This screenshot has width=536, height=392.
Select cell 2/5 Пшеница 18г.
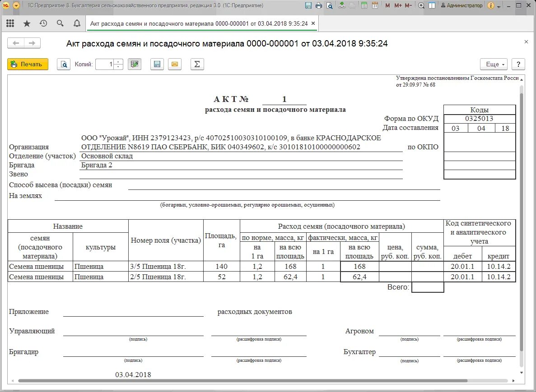coord(166,277)
